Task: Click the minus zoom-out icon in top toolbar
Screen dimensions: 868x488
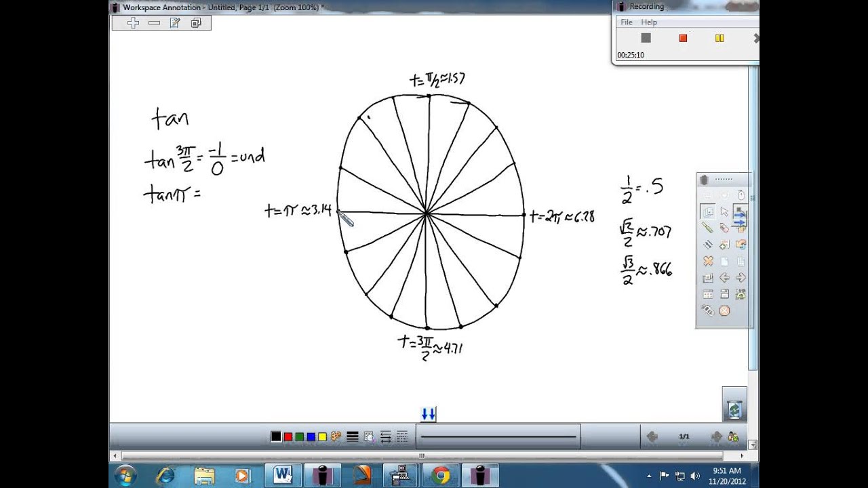Action: pos(154,23)
